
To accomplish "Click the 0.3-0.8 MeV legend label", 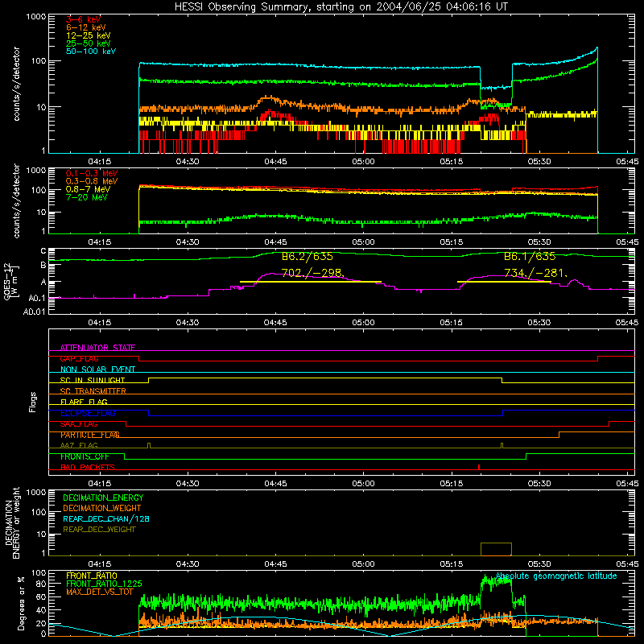I will coord(92,181).
